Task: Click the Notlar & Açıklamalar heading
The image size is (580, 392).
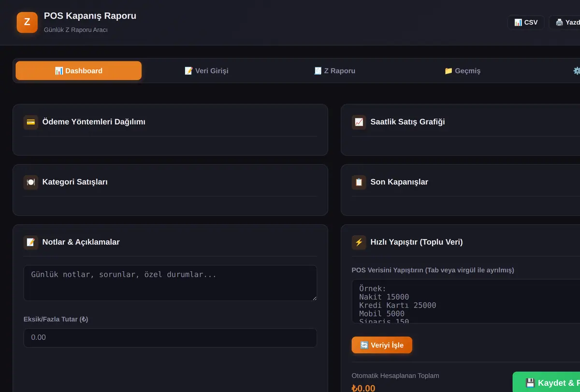Action: point(81,242)
